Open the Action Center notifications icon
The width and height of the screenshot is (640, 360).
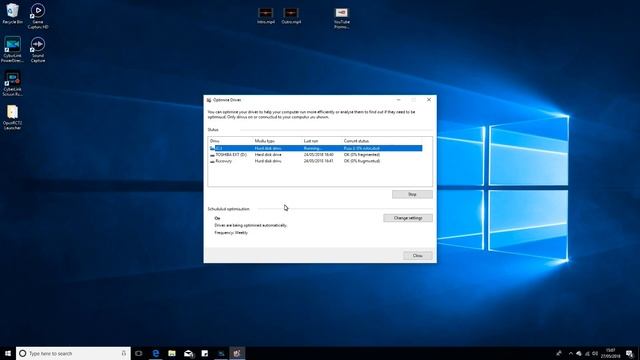(x=629, y=353)
